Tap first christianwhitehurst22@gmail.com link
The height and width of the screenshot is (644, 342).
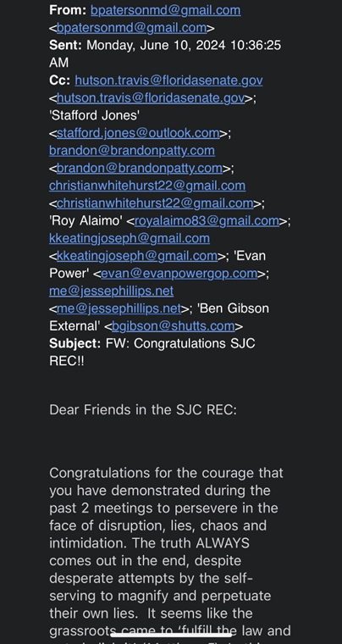click(x=147, y=186)
